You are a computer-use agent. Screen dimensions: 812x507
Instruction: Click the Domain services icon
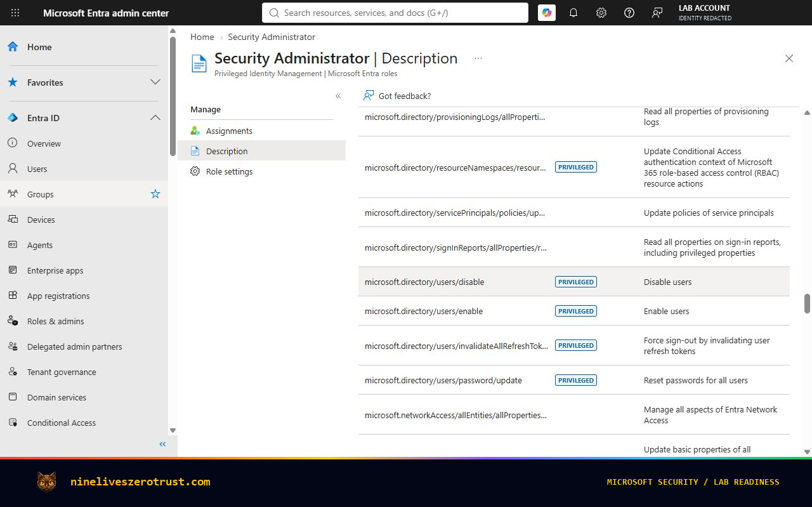(13, 397)
